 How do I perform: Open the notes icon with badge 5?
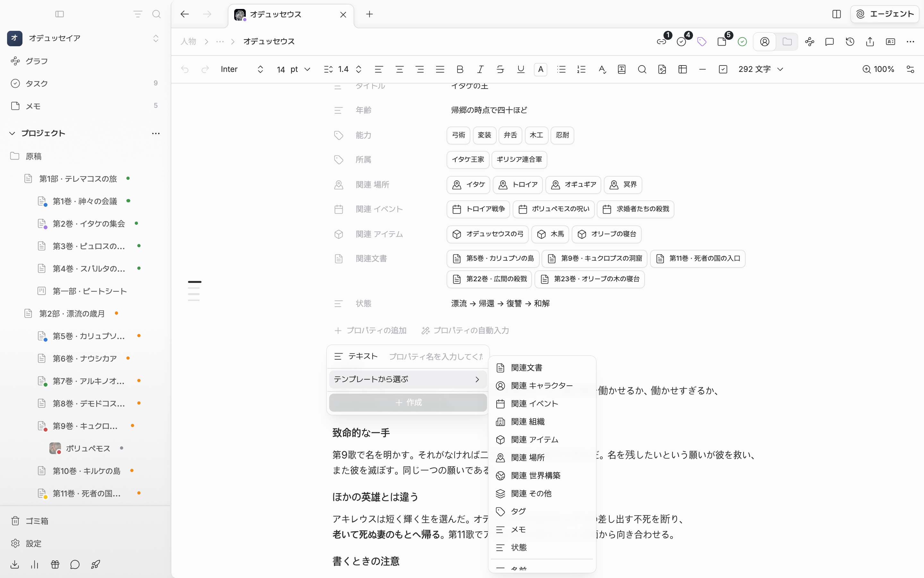pos(722,42)
